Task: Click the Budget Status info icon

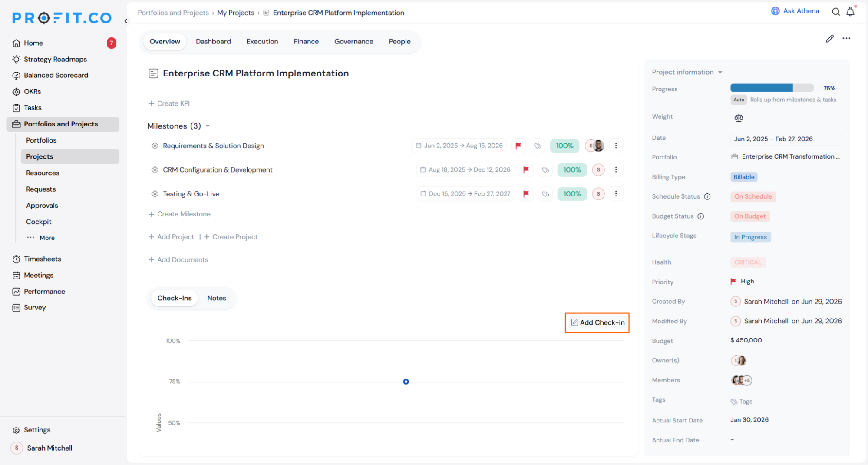Action: tap(700, 216)
